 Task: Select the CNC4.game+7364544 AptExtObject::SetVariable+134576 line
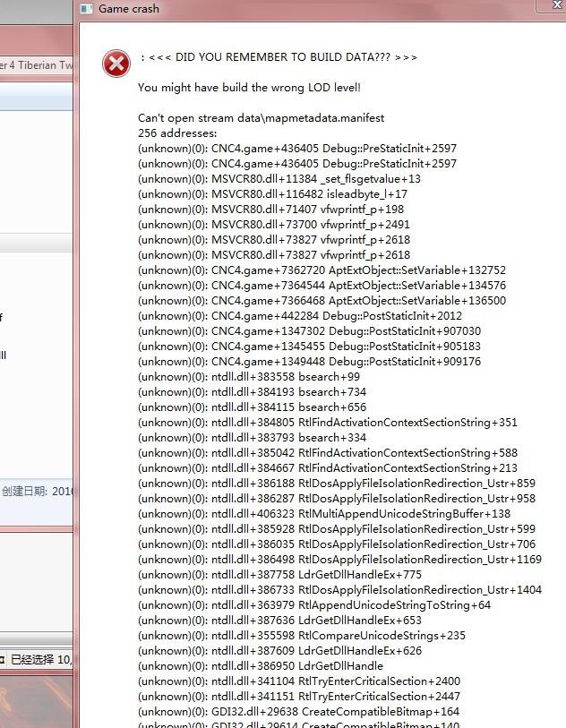(x=322, y=286)
